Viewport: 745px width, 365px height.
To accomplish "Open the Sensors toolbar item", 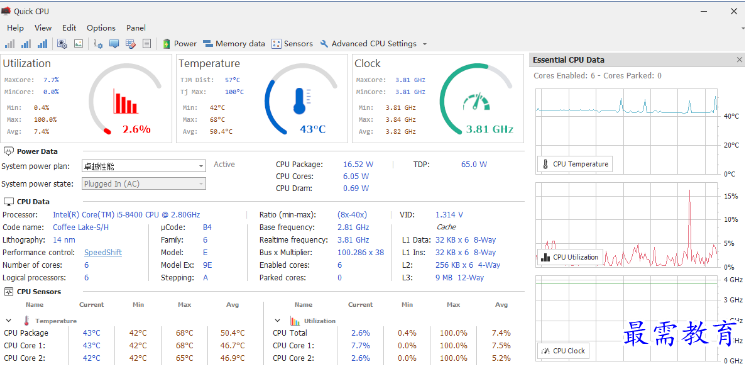I will tap(292, 44).
